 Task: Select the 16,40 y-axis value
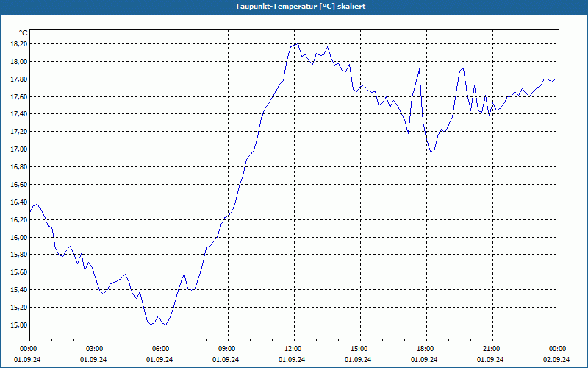pos(20,202)
